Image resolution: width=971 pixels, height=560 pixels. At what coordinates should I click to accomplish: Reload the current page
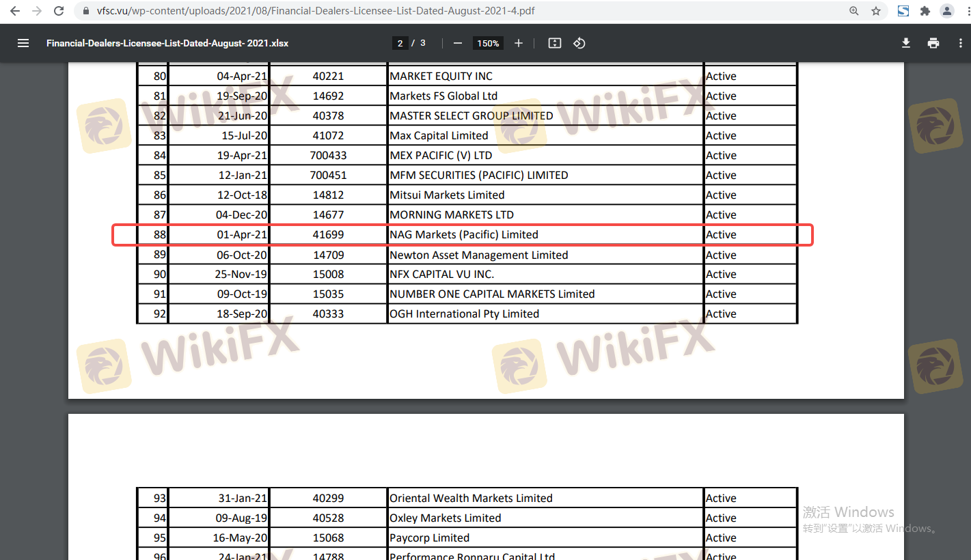coord(59,11)
